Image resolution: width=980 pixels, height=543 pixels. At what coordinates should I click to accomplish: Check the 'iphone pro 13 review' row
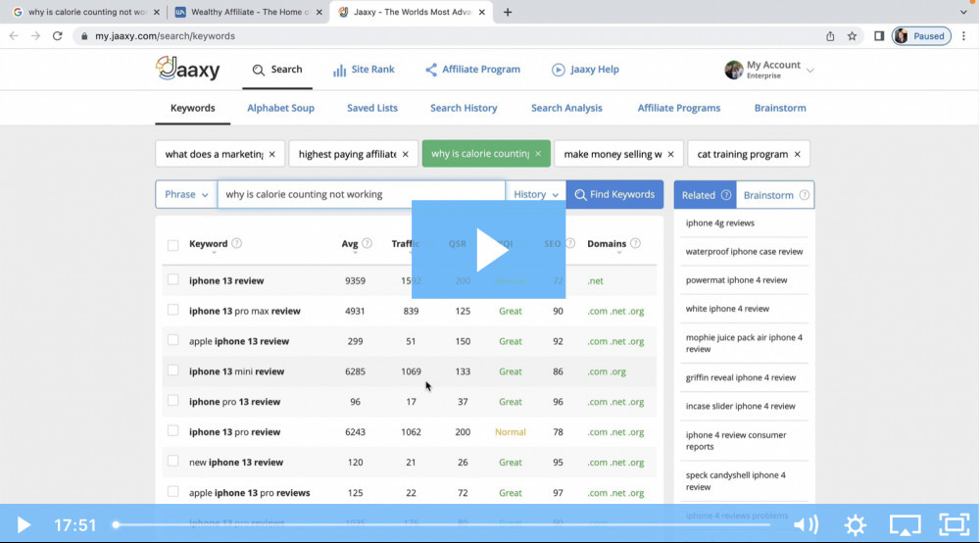coord(173,401)
